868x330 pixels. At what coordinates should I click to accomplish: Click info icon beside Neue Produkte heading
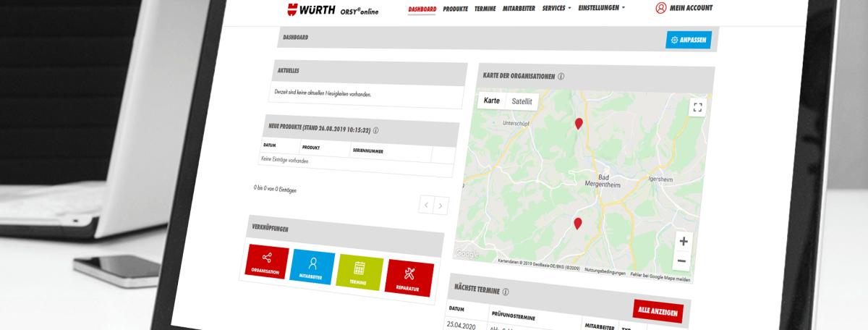375,131
